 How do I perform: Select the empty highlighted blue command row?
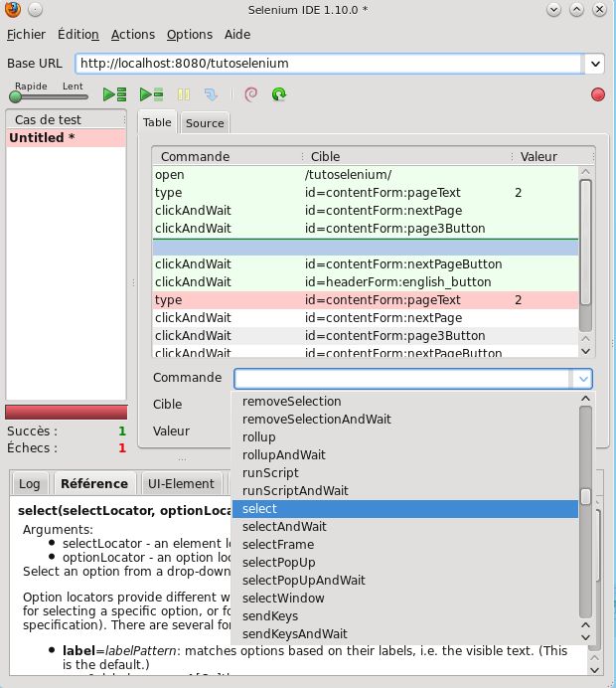point(366,248)
